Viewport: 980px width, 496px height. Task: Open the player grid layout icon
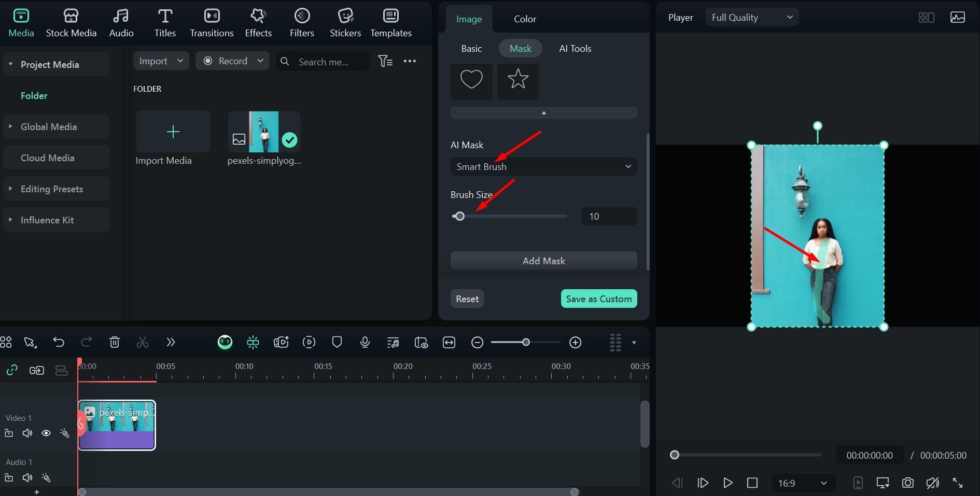[x=926, y=18]
